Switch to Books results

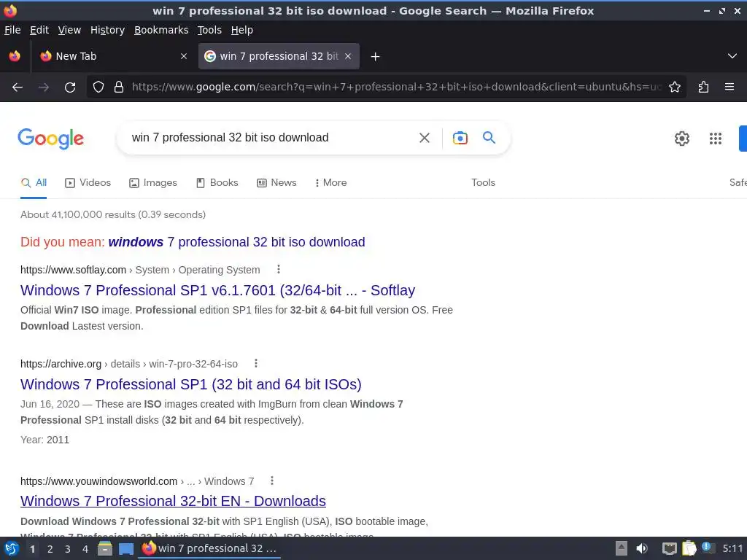coord(217,182)
